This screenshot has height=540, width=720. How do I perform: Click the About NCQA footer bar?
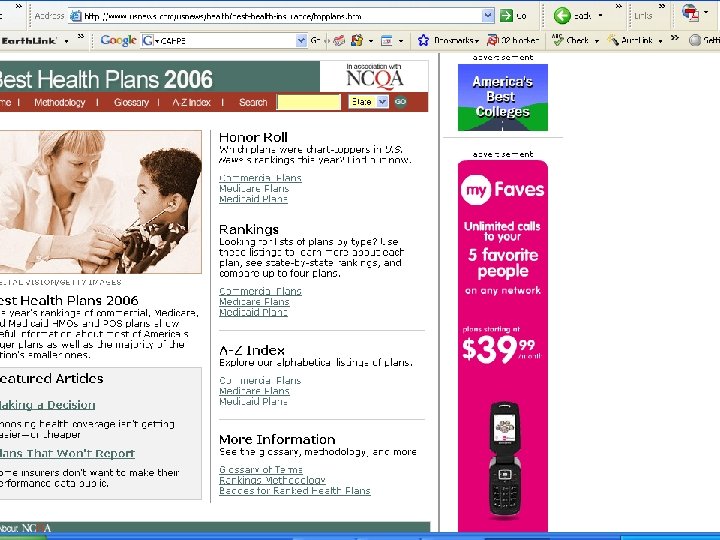click(x=215, y=528)
